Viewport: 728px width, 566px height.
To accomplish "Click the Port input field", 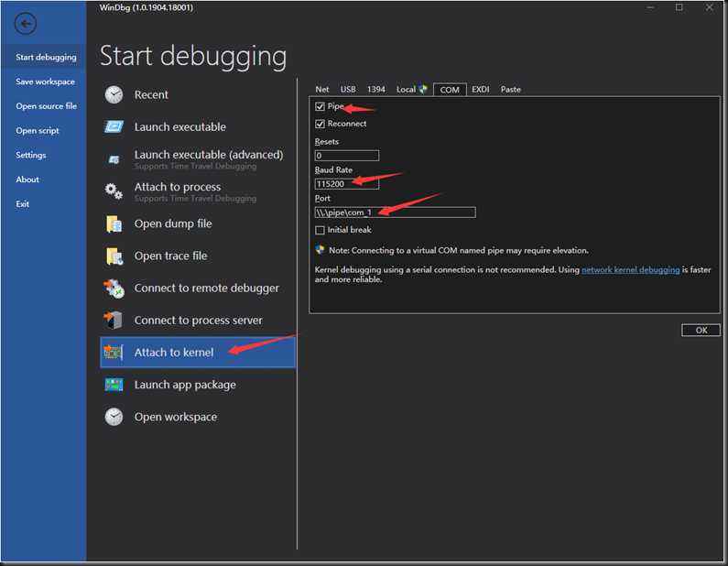I will click(x=395, y=212).
